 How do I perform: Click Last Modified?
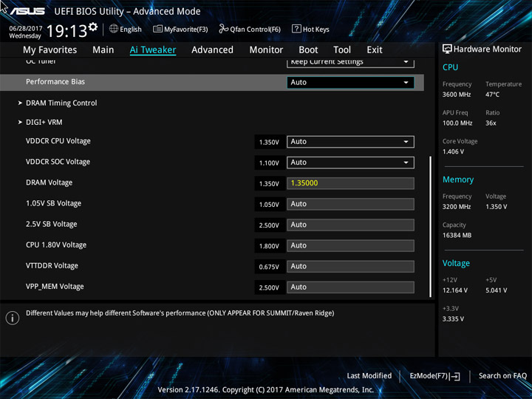click(x=369, y=376)
